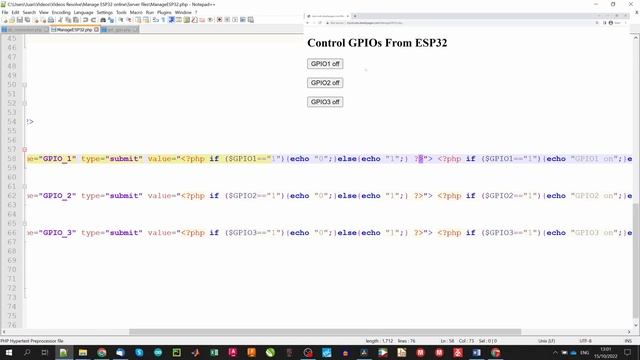Image resolution: width=640 pixels, height=360 pixels.
Task: Collapse the fold marker at line 50
Action: coord(24,85)
